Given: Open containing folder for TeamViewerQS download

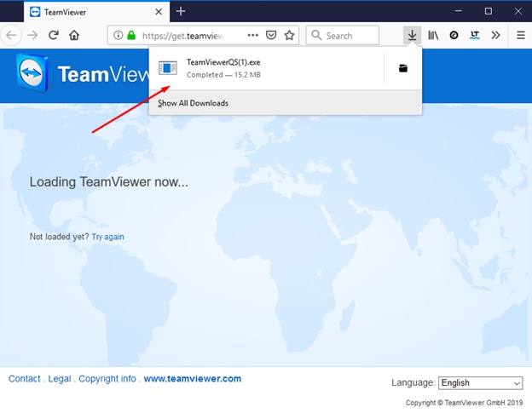Looking at the screenshot, I should coord(403,68).
